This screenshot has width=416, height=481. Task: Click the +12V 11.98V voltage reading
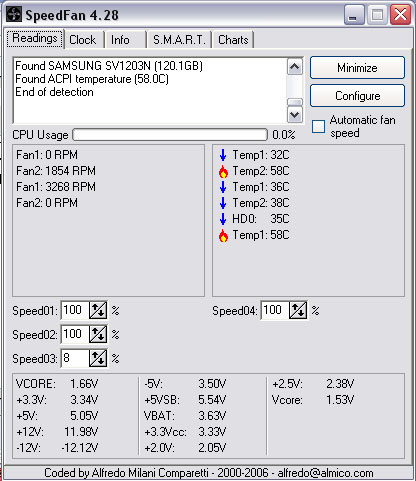point(57,432)
